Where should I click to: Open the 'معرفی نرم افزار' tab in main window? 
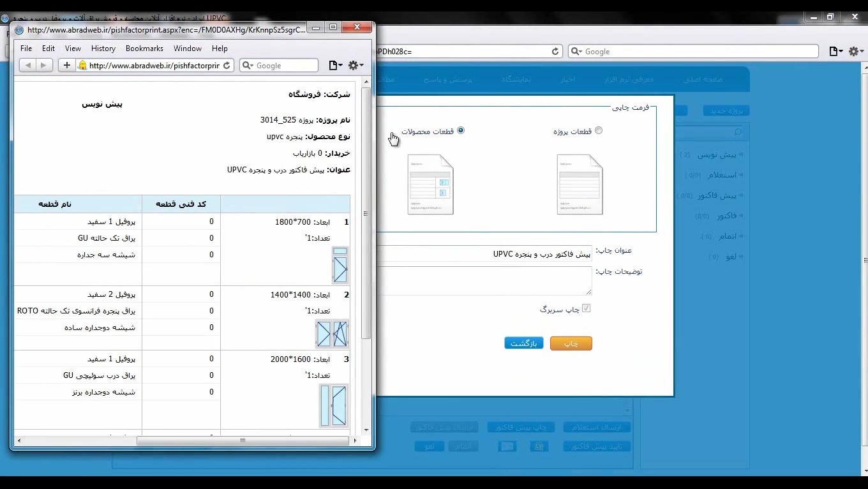click(x=629, y=79)
